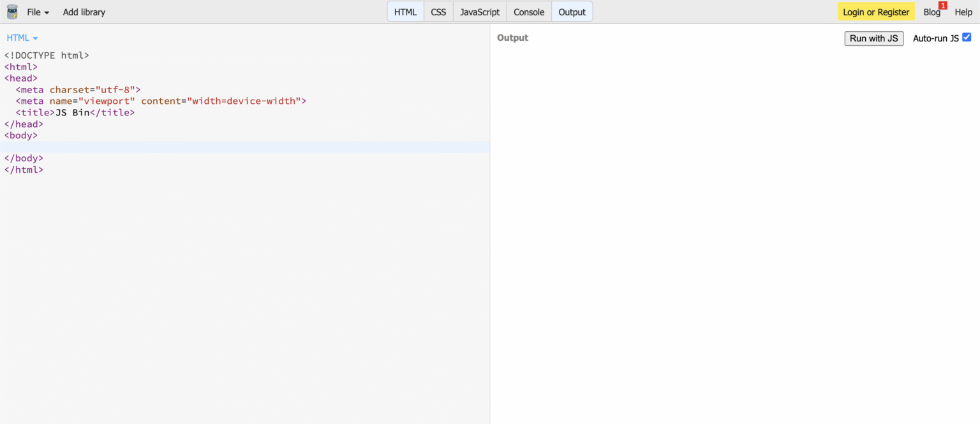Click the Login or Register button

pyautogui.click(x=875, y=11)
